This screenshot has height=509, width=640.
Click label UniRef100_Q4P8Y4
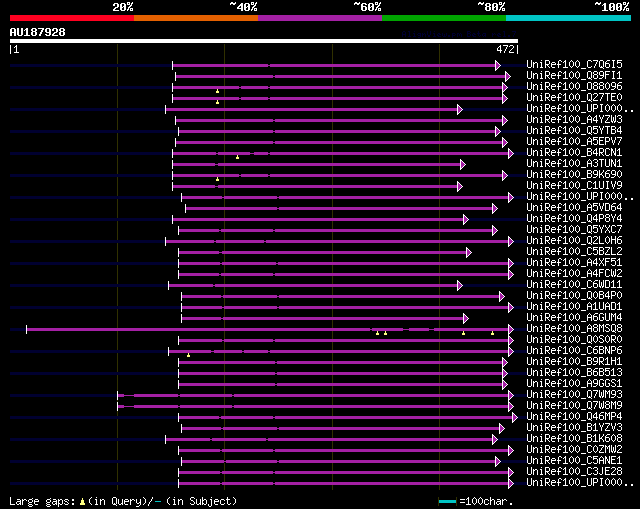pyautogui.click(x=574, y=218)
